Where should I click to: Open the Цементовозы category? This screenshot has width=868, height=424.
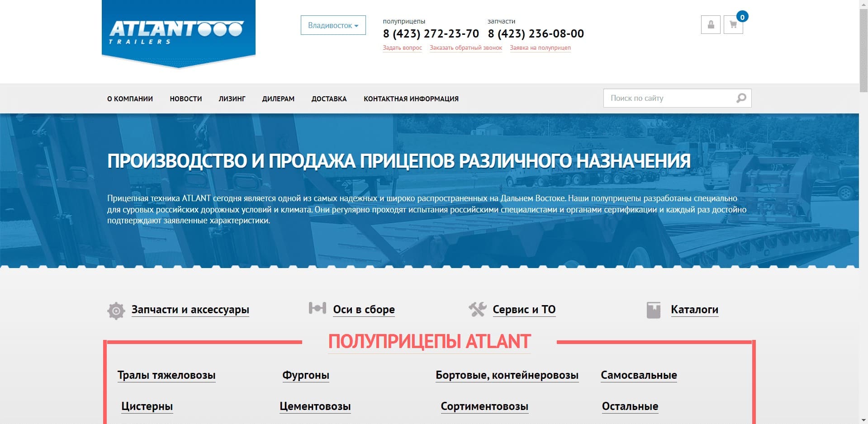click(315, 406)
